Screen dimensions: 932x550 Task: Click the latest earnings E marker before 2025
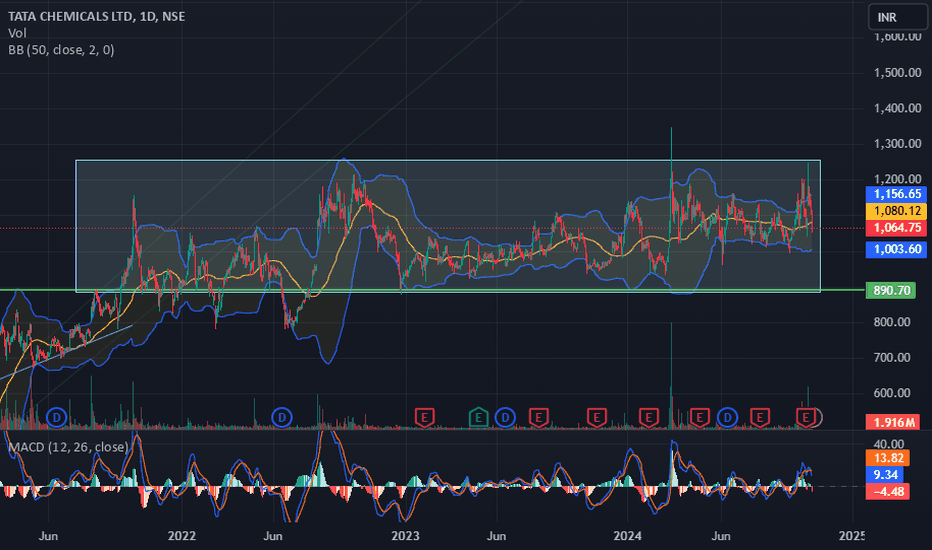(x=805, y=417)
